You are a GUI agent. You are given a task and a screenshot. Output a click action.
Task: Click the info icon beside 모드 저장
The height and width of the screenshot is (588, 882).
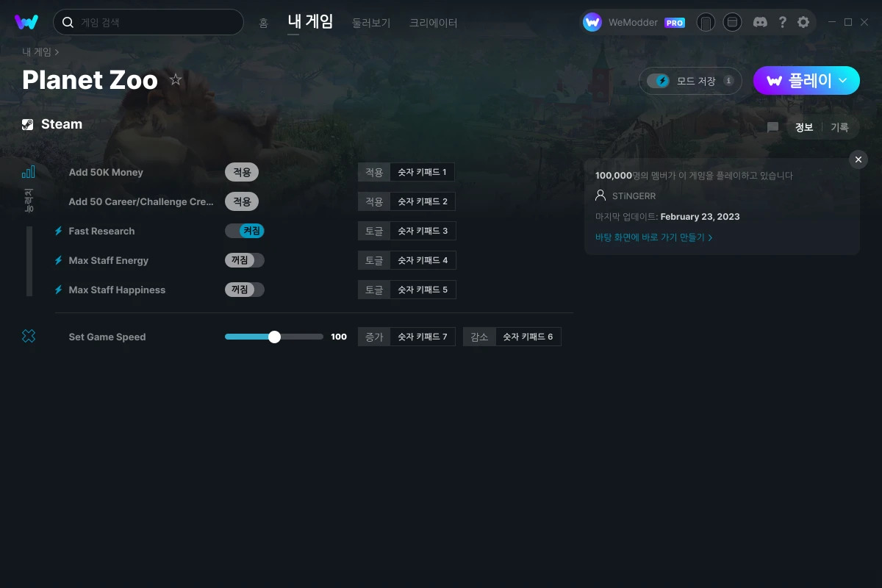(728, 81)
